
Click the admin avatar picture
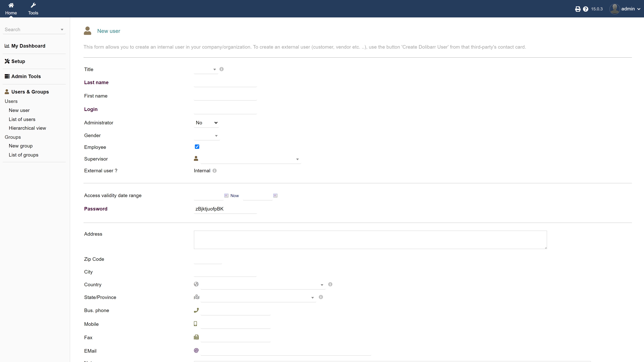click(614, 9)
